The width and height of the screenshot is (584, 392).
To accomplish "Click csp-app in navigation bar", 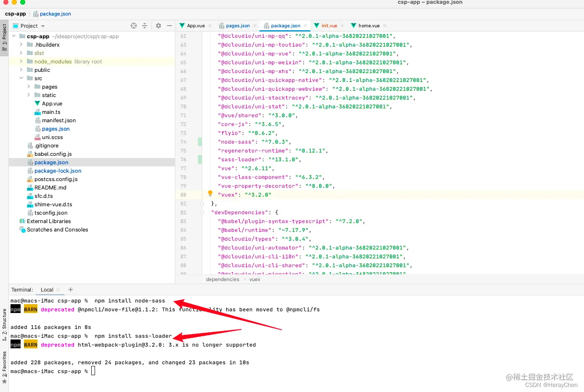I will coord(16,14).
